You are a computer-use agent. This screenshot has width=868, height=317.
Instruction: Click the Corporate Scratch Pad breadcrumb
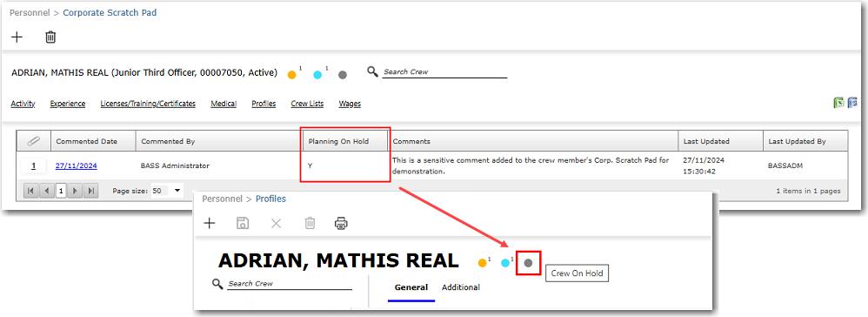click(110, 12)
